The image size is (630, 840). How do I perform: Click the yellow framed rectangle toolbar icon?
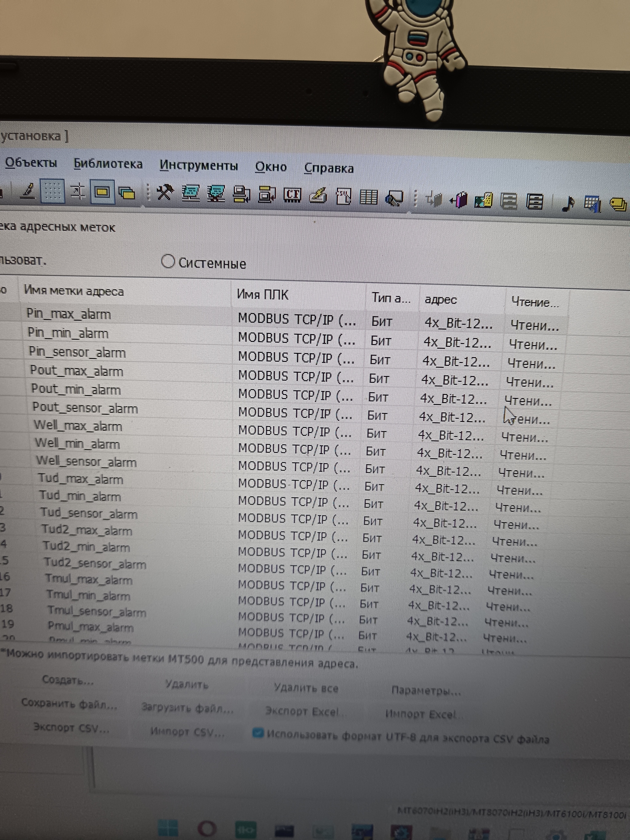[102, 192]
